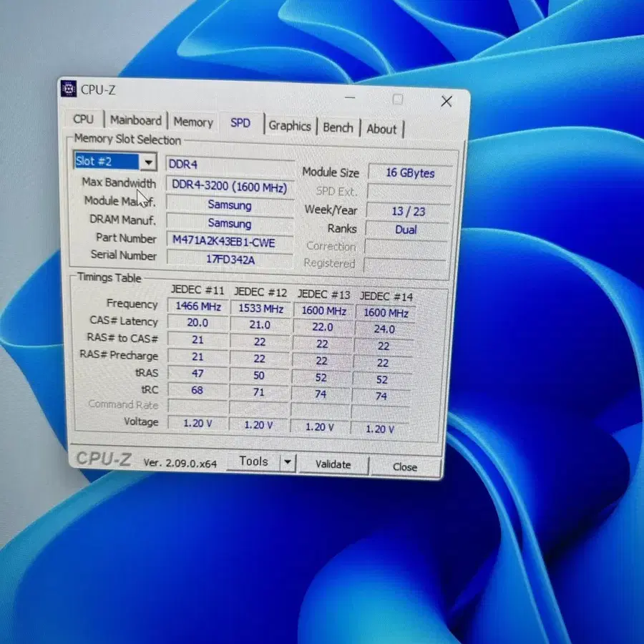Click the version text Ver. 2.09.0.x64
Image resolution: width=644 pixels, height=644 pixels.
coord(180,463)
